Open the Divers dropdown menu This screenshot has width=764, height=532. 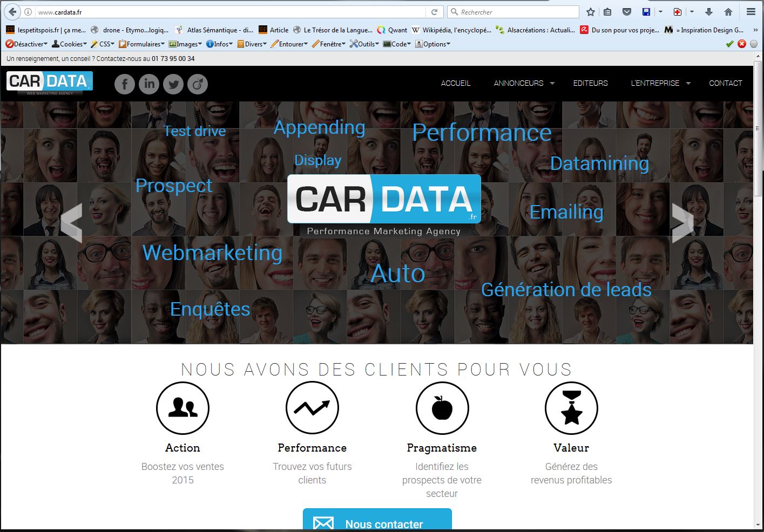coord(252,44)
